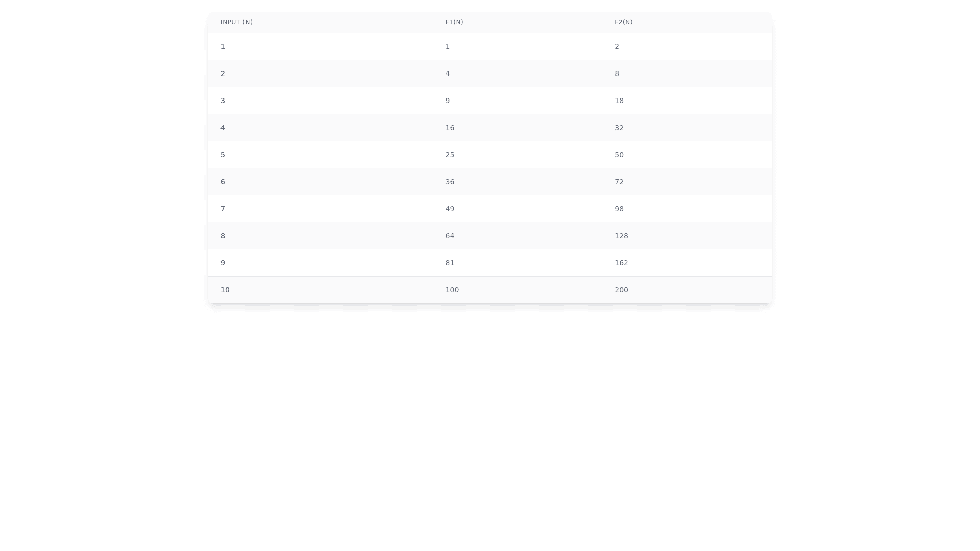Image resolution: width=980 pixels, height=551 pixels.
Task: Click the F2 value 128
Action: coord(621,236)
